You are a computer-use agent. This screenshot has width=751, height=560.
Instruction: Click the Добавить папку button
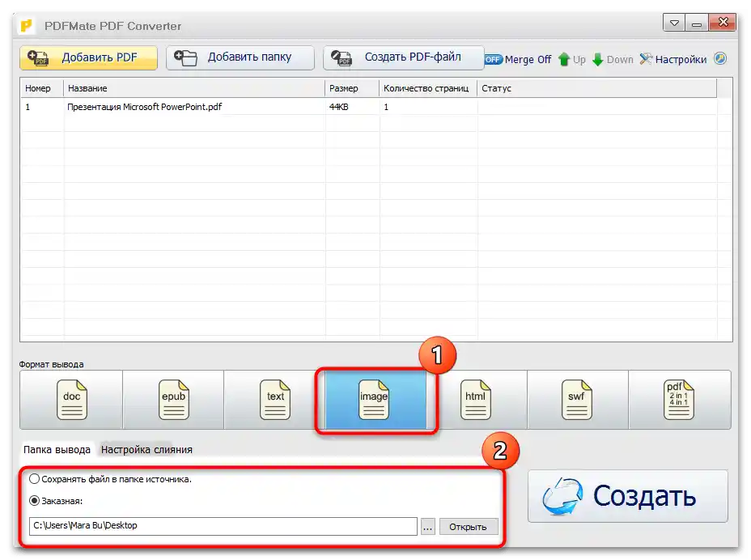(x=240, y=58)
